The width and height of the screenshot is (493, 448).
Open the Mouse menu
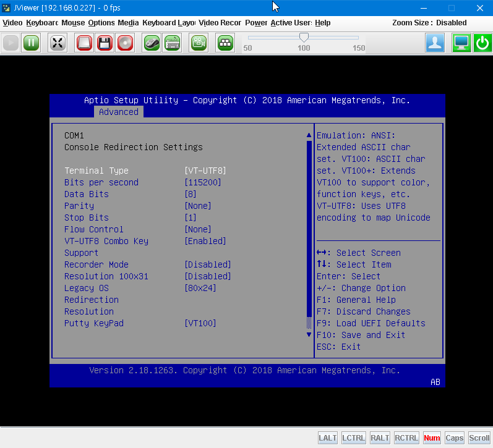click(73, 23)
